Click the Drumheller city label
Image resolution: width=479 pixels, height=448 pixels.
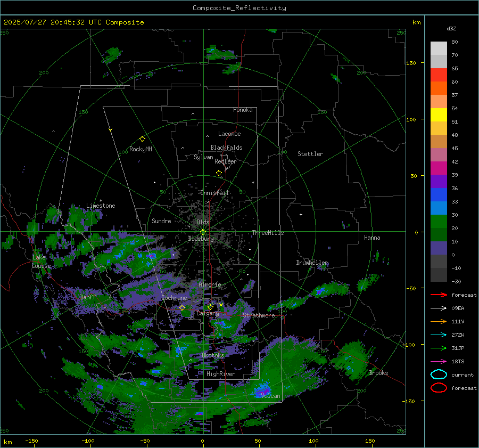click(312, 263)
